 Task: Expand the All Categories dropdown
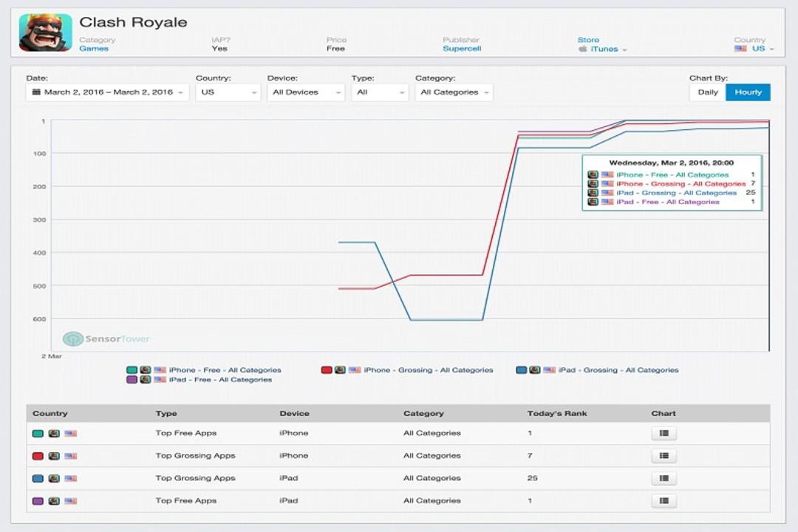[454, 92]
